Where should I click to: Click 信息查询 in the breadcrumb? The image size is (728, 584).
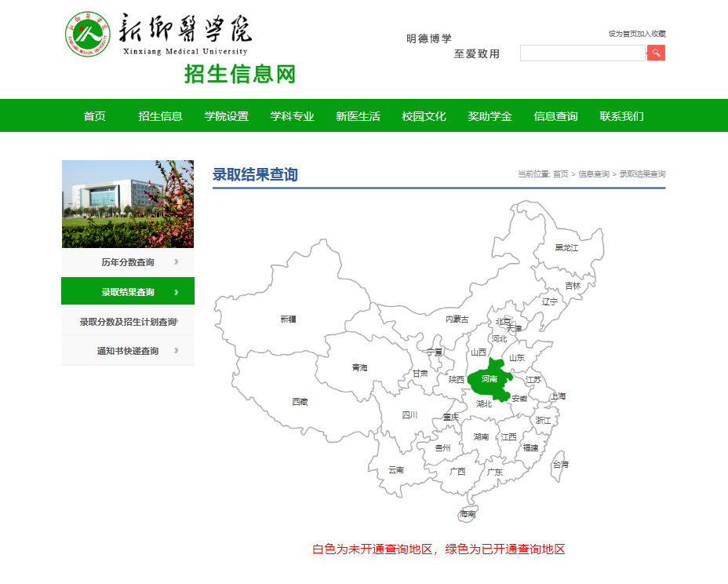point(594,173)
